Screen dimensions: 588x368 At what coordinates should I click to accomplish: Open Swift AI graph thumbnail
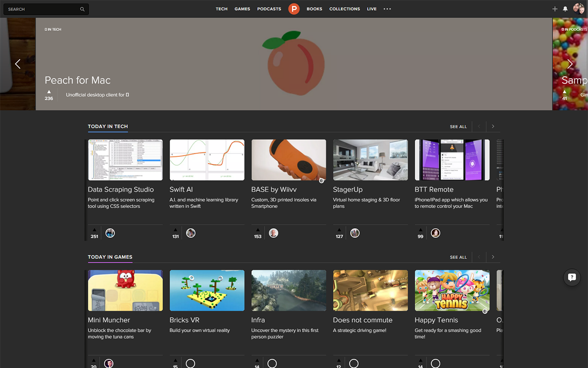click(207, 160)
